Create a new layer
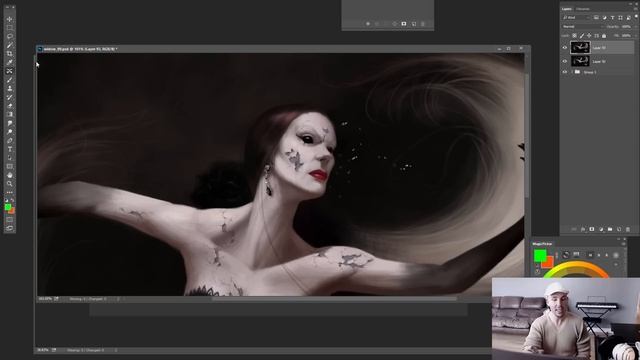 619,229
